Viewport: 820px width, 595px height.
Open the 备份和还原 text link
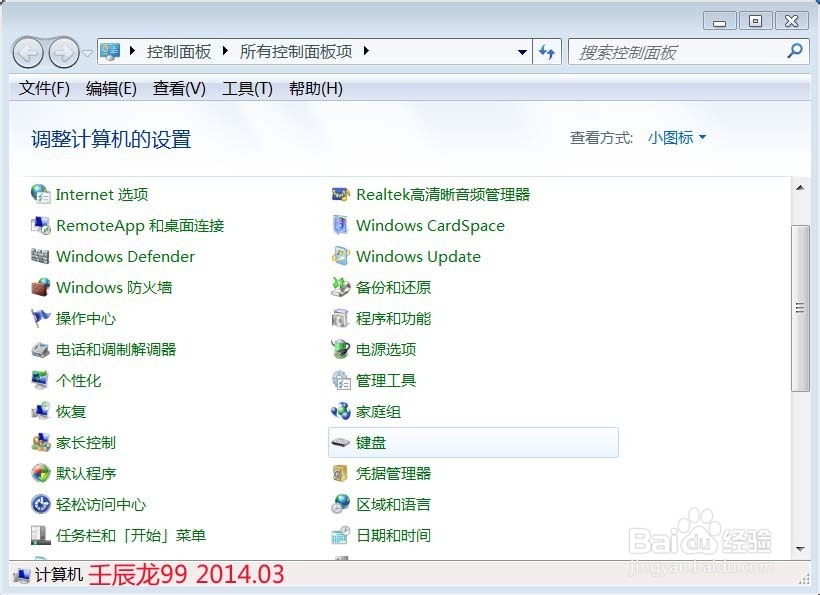pos(393,288)
